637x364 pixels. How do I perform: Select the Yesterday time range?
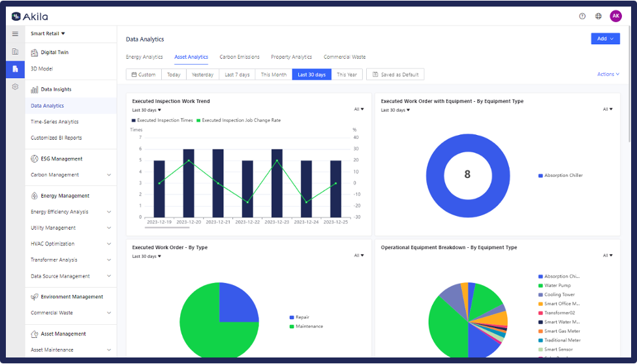(203, 74)
